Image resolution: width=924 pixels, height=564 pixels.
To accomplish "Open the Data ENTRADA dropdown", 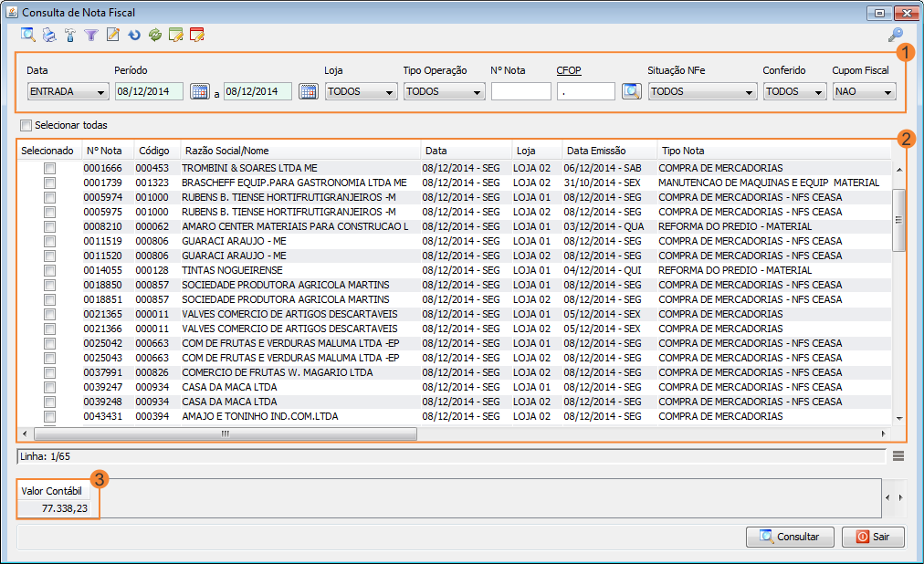I will pos(68,91).
